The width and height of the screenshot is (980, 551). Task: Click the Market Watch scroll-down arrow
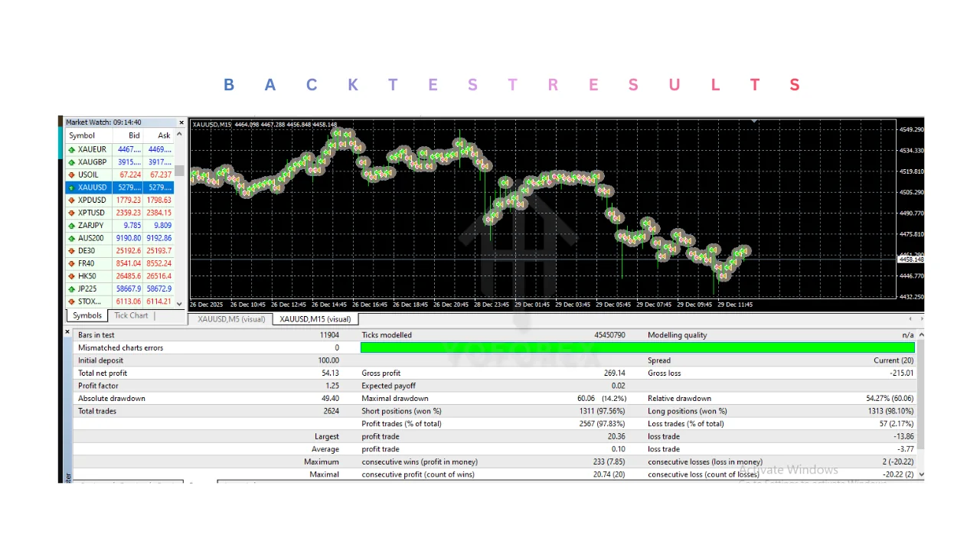180,303
